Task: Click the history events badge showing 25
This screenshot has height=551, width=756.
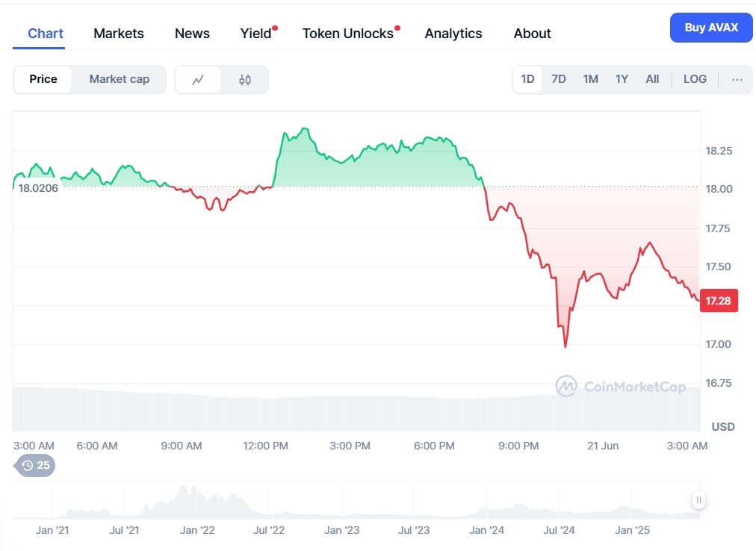Action: pyautogui.click(x=35, y=465)
